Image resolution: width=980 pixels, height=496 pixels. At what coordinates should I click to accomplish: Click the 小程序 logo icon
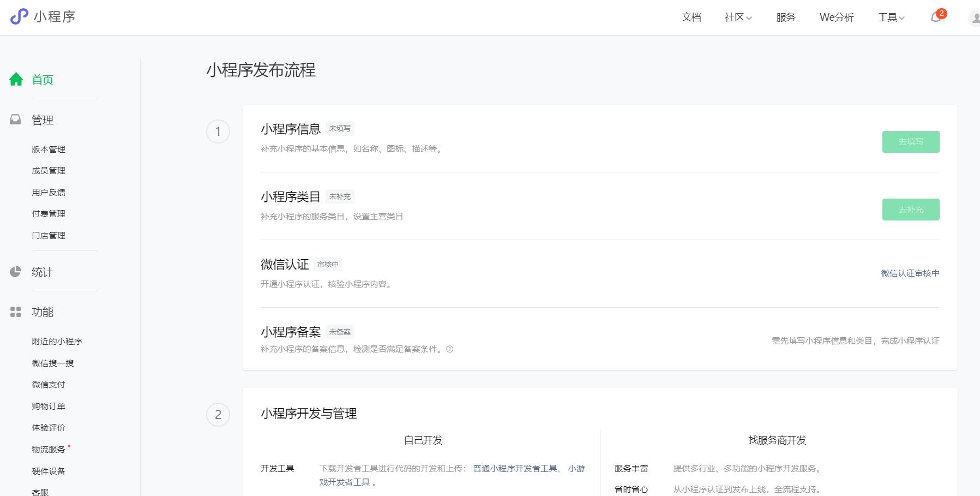pyautogui.click(x=20, y=16)
